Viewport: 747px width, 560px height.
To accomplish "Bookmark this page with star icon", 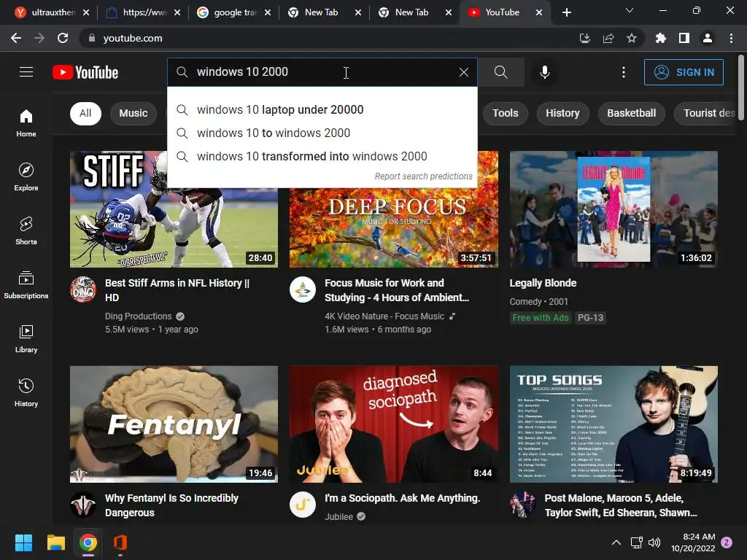I will [632, 38].
